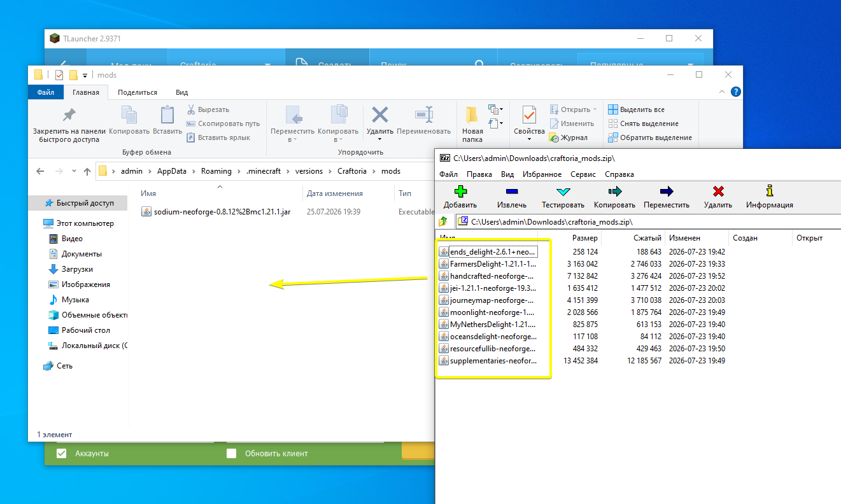The height and width of the screenshot is (504, 841).
Task: Open the Справка menu in 7-Zip
Action: click(619, 174)
